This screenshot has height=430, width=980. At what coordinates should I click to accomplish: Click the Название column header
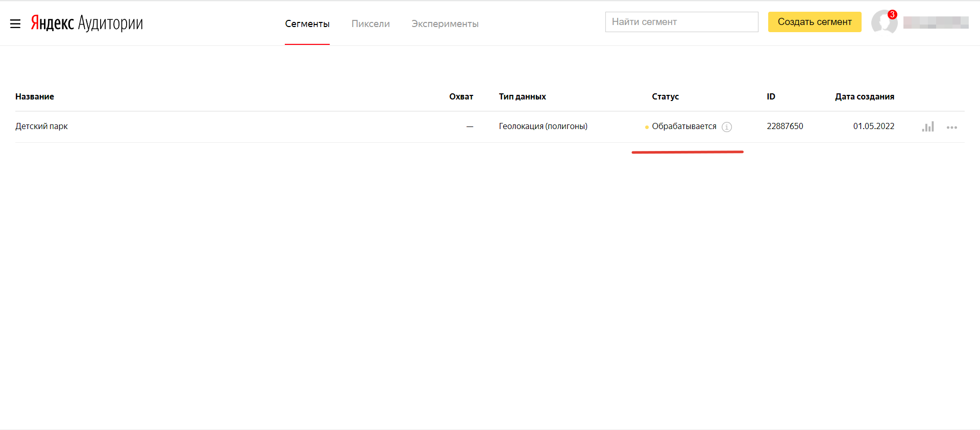pos(35,96)
